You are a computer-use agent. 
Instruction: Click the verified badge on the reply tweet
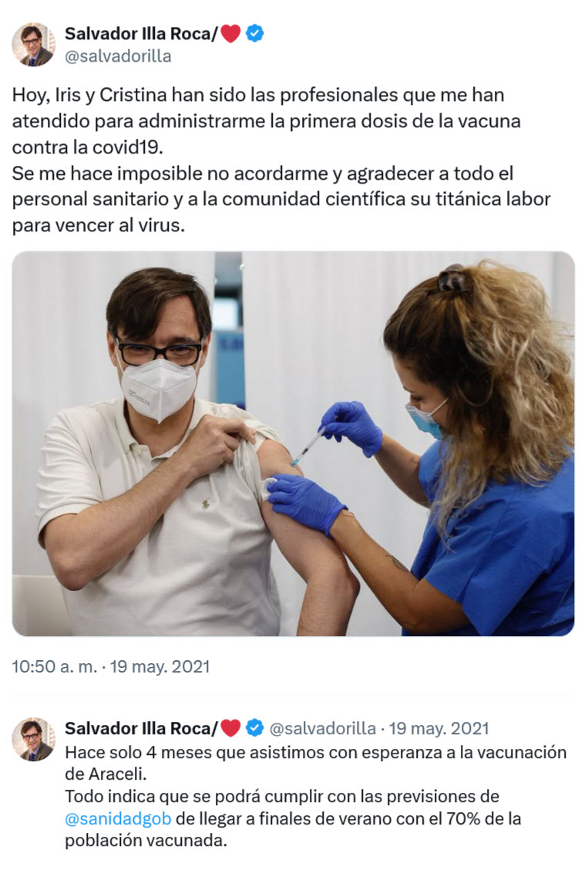[x=255, y=728]
